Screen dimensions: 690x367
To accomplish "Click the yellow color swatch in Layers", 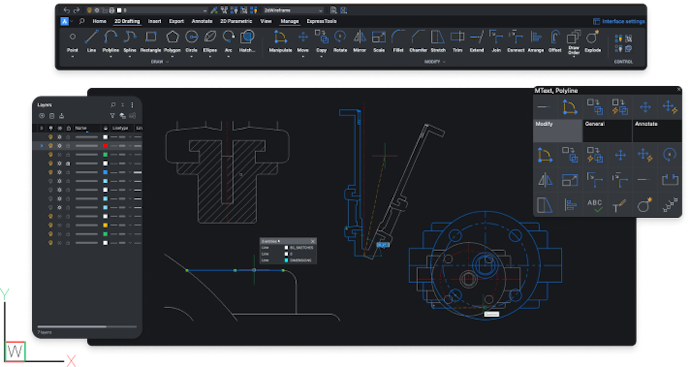I will 105,225.
